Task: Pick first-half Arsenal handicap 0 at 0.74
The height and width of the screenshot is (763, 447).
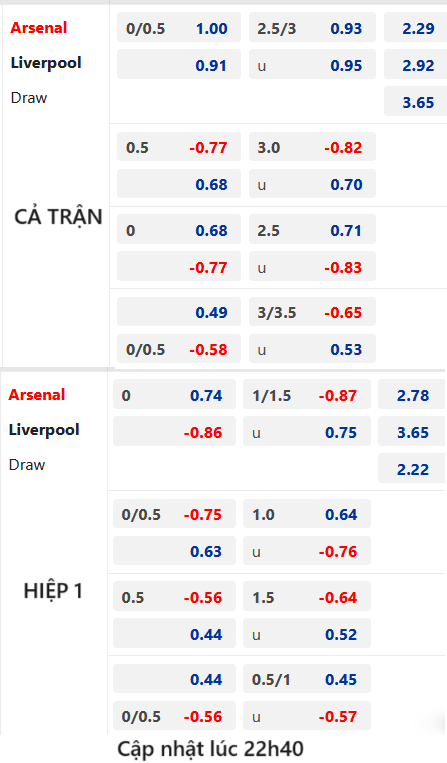Action: [x=174, y=394]
